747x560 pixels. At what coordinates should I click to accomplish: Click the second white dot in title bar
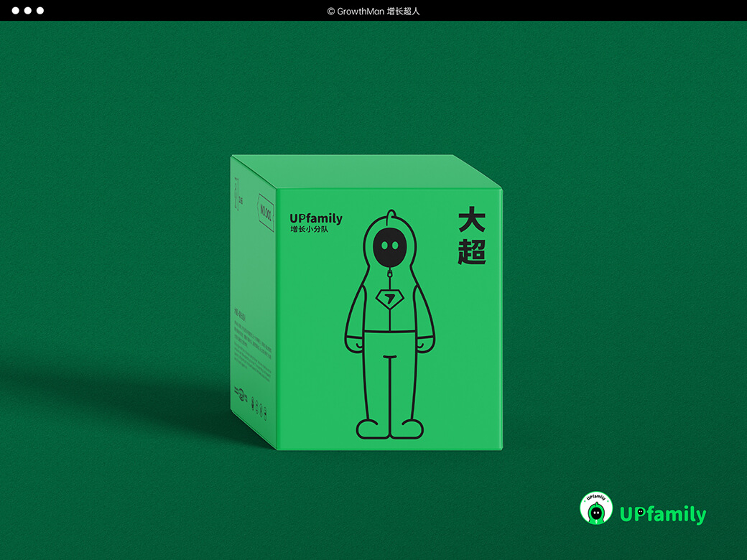[x=28, y=11]
